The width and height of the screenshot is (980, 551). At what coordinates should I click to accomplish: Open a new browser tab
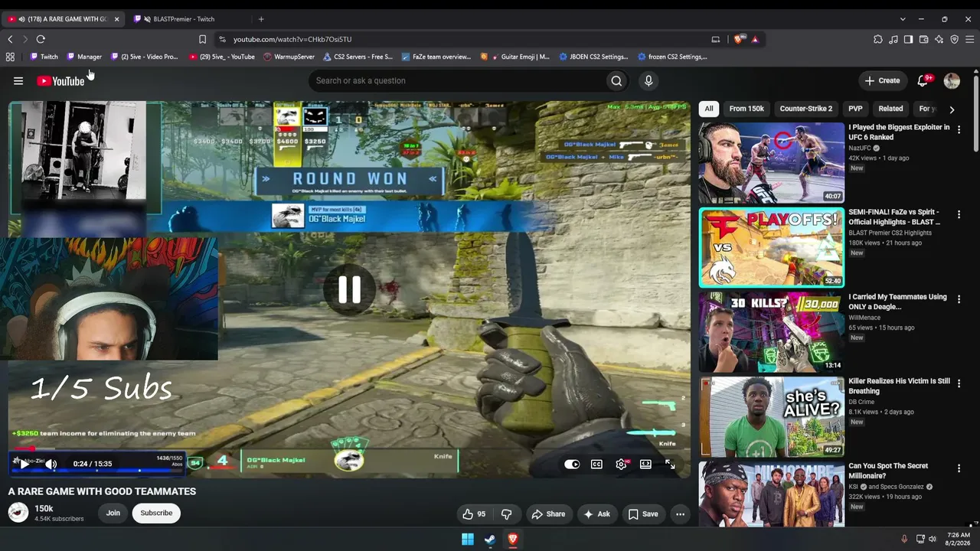[261, 19]
